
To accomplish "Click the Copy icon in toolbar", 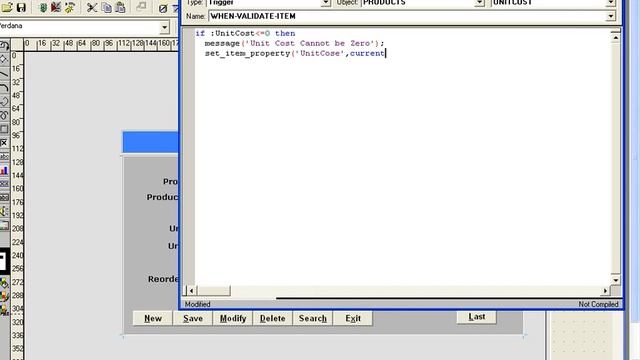I will point(107,7).
